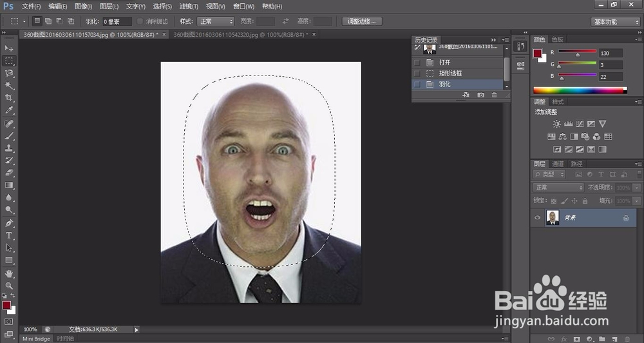This screenshot has height=343, width=644.
Task: Create new snapshot camera icon in History
Action: point(480,95)
